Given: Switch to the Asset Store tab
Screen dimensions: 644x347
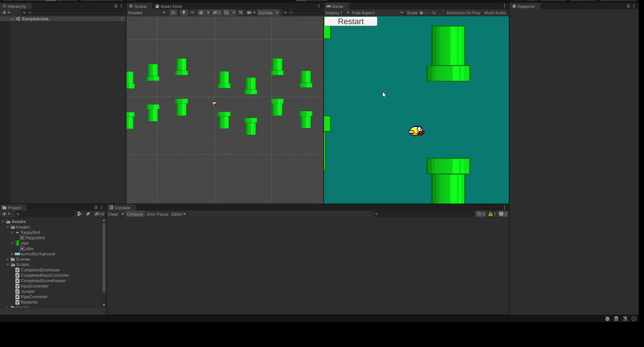Looking at the screenshot, I should [x=169, y=6].
